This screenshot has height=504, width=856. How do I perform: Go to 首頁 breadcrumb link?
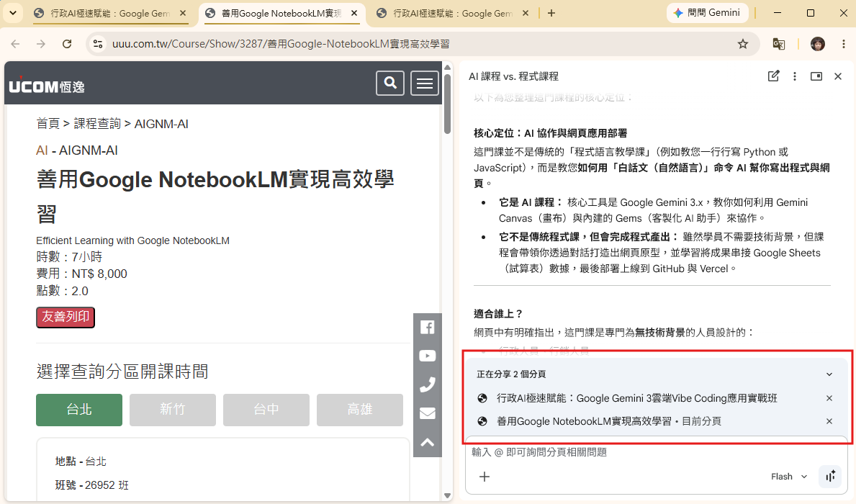(48, 124)
